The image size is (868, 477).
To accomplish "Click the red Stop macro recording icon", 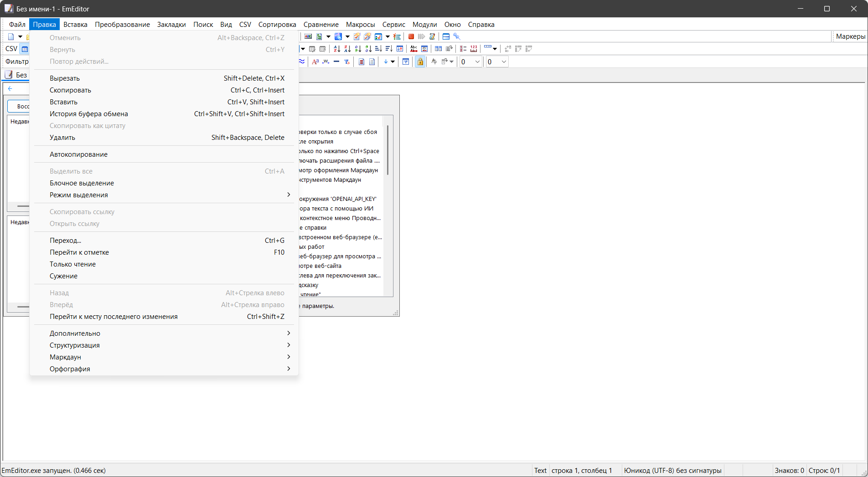I will [x=411, y=36].
